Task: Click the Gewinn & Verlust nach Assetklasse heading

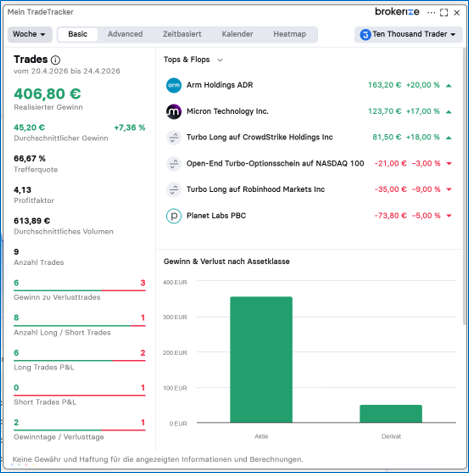Action: (x=227, y=262)
